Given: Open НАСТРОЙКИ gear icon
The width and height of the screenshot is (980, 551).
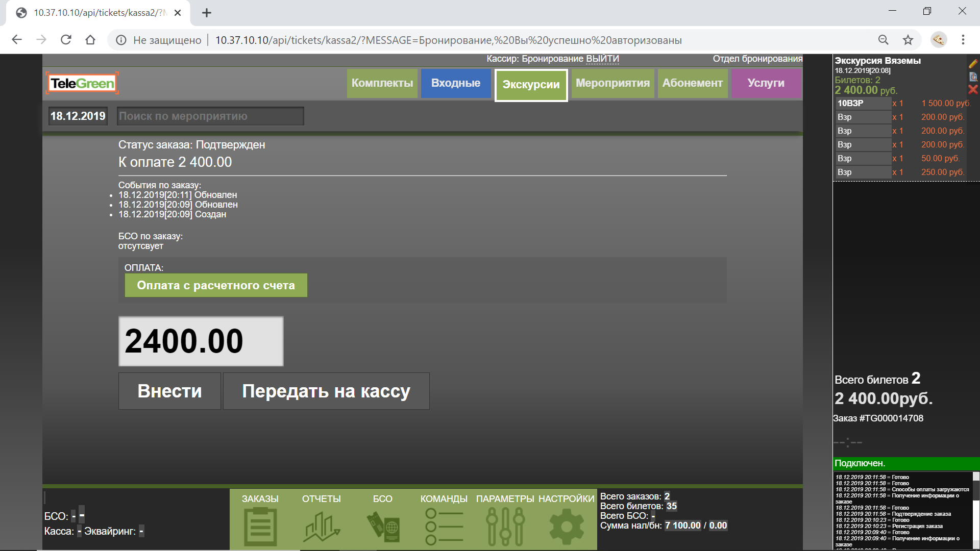Looking at the screenshot, I should (566, 525).
